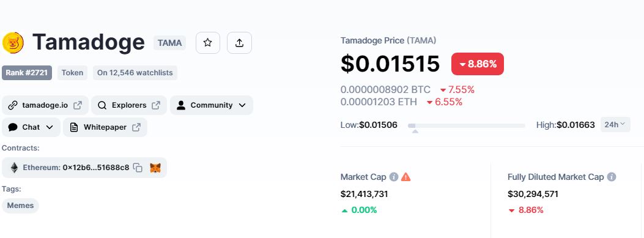
Task: Click the low-high price range slider
Action: coord(467,126)
